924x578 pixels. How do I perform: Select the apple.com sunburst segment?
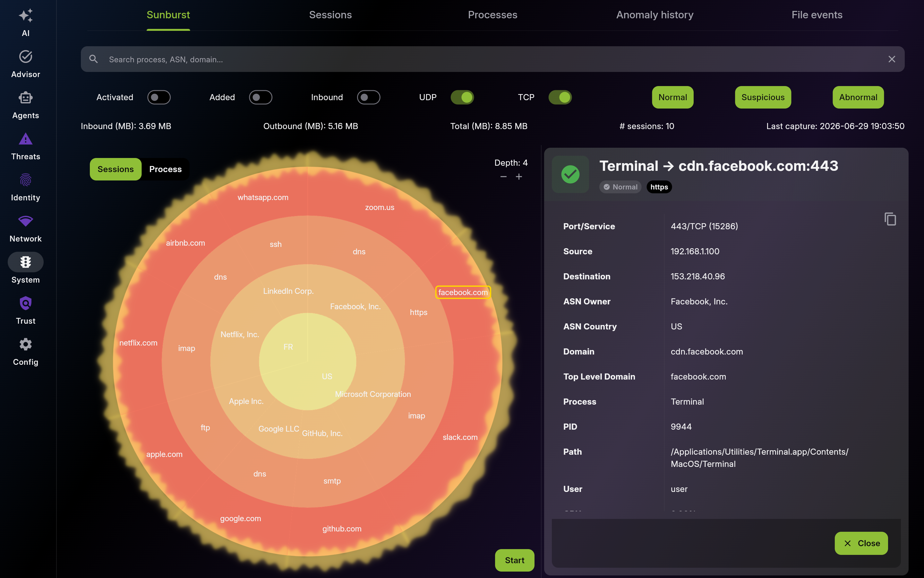click(x=164, y=454)
